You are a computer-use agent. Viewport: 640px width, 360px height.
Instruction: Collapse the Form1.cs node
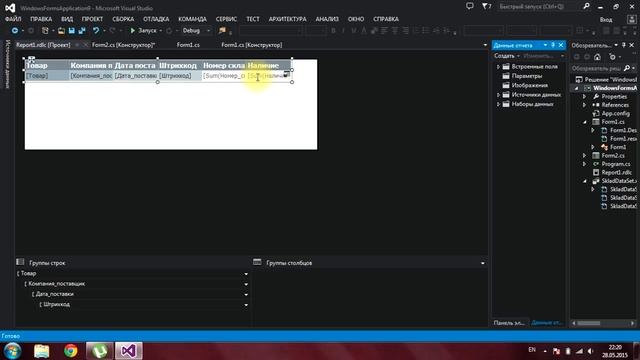(x=584, y=122)
